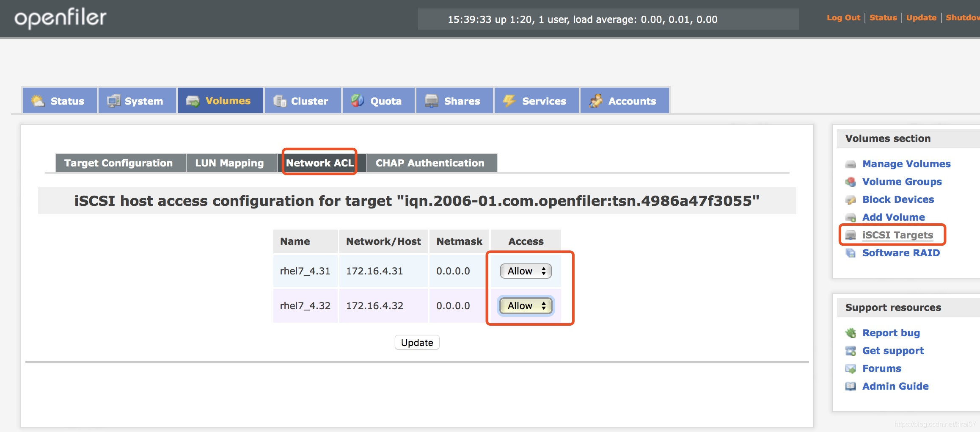
Task: Click the Report bug icon
Action: point(851,333)
